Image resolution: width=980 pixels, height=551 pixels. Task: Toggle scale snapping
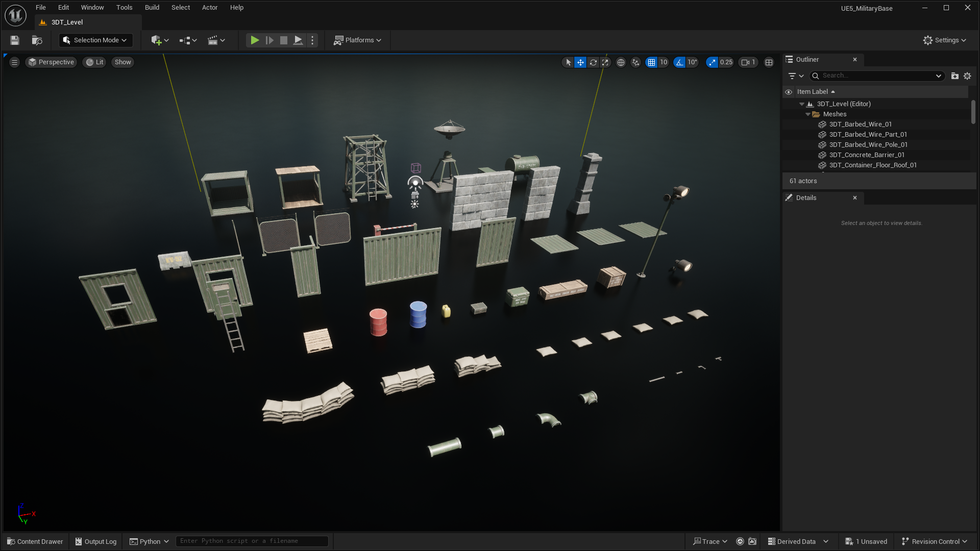712,62
